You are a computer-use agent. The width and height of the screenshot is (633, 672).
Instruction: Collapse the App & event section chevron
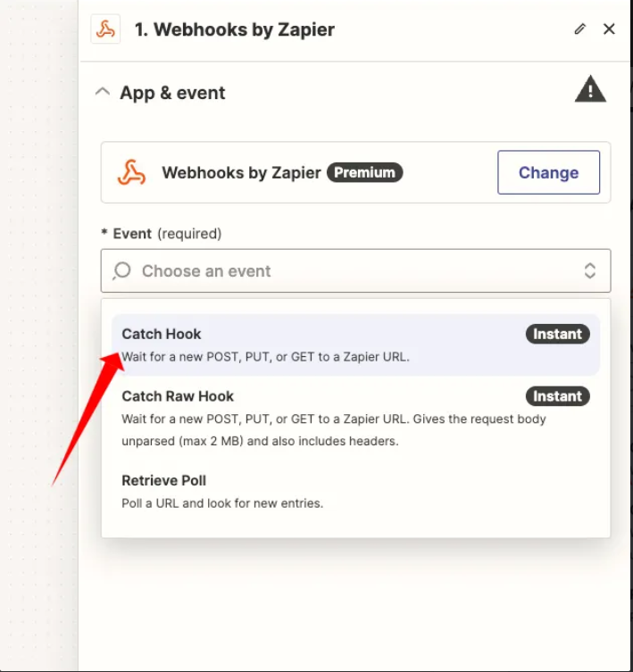tap(103, 92)
